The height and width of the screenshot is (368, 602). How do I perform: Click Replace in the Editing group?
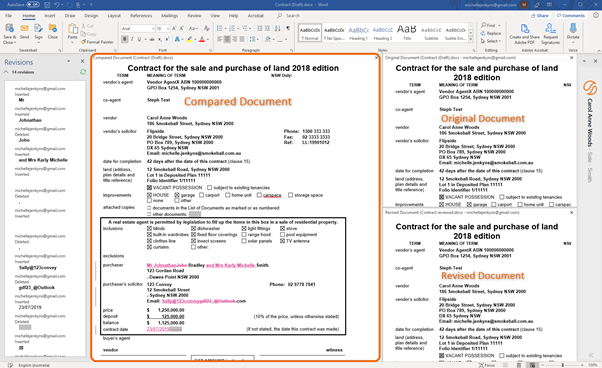(x=491, y=33)
